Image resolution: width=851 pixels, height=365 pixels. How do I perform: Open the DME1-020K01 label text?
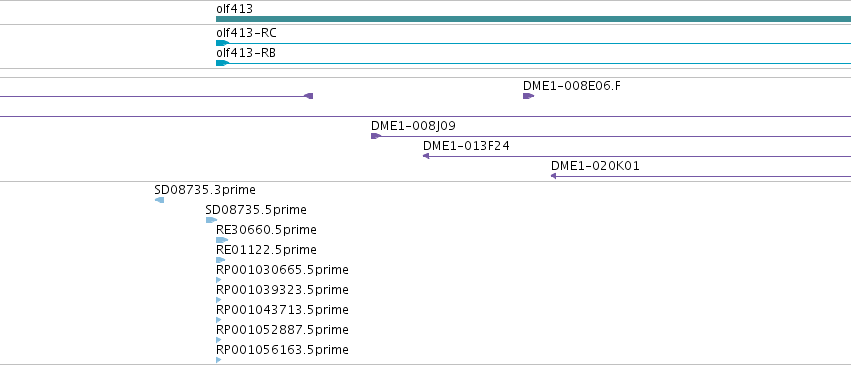[x=595, y=165]
